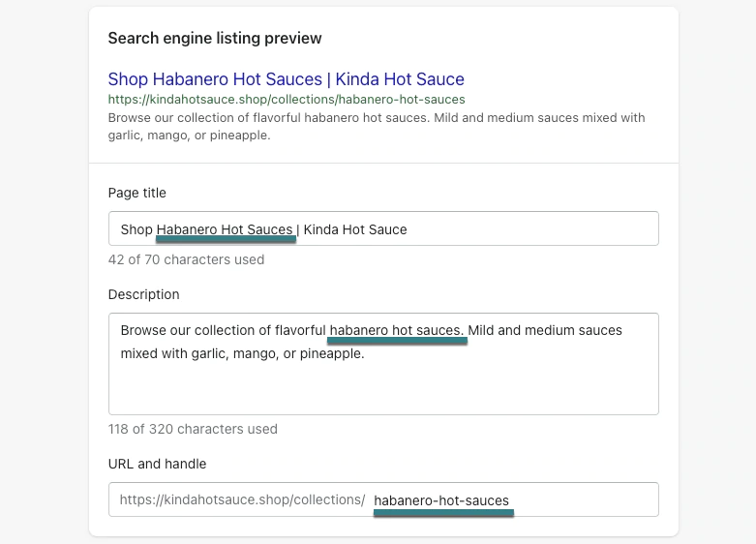Click the "Page title" field label
Image resolution: width=756 pixels, height=544 pixels.
(137, 193)
